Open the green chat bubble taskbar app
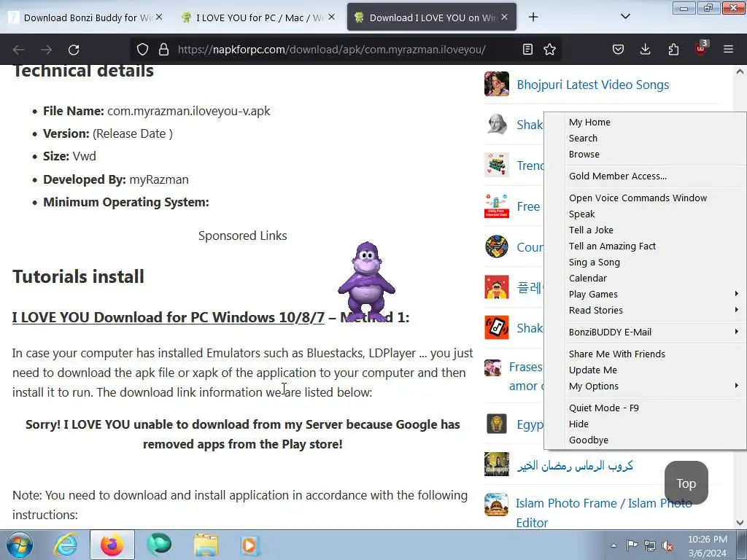Image resolution: width=747 pixels, height=560 pixels. click(x=159, y=545)
